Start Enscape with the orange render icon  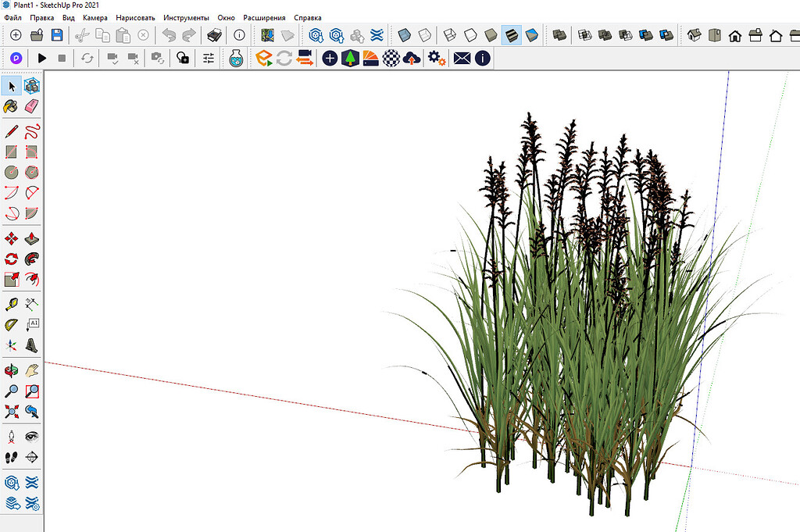(263, 58)
